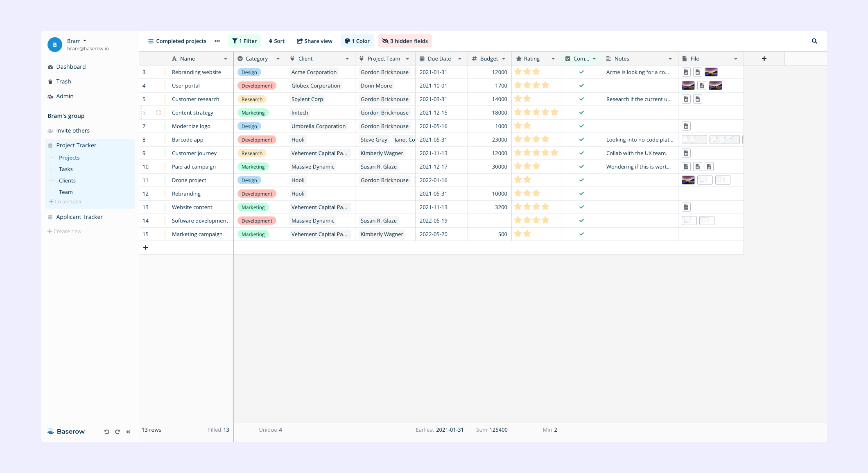Set five-star rating for User portal
868x473 pixels.
[554, 85]
